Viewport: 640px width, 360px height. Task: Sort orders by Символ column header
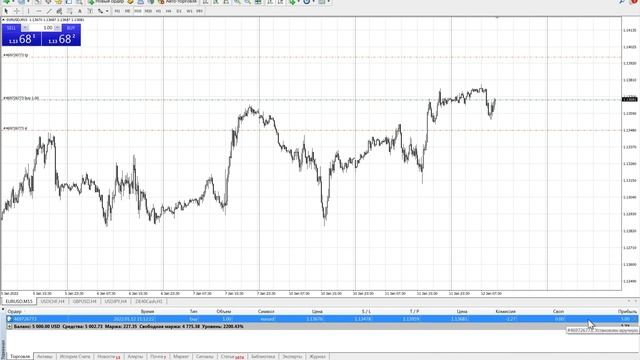266,311
